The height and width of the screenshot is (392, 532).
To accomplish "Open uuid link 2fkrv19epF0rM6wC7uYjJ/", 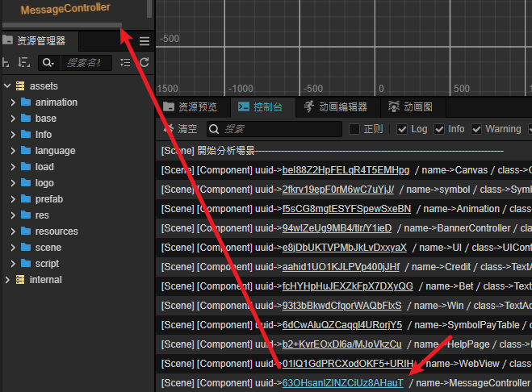I will click(x=338, y=190).
